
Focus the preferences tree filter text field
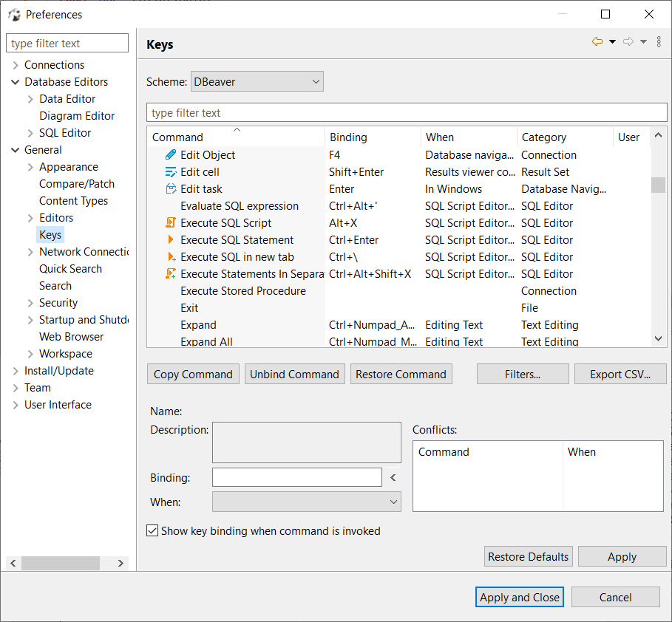(67, 44)
